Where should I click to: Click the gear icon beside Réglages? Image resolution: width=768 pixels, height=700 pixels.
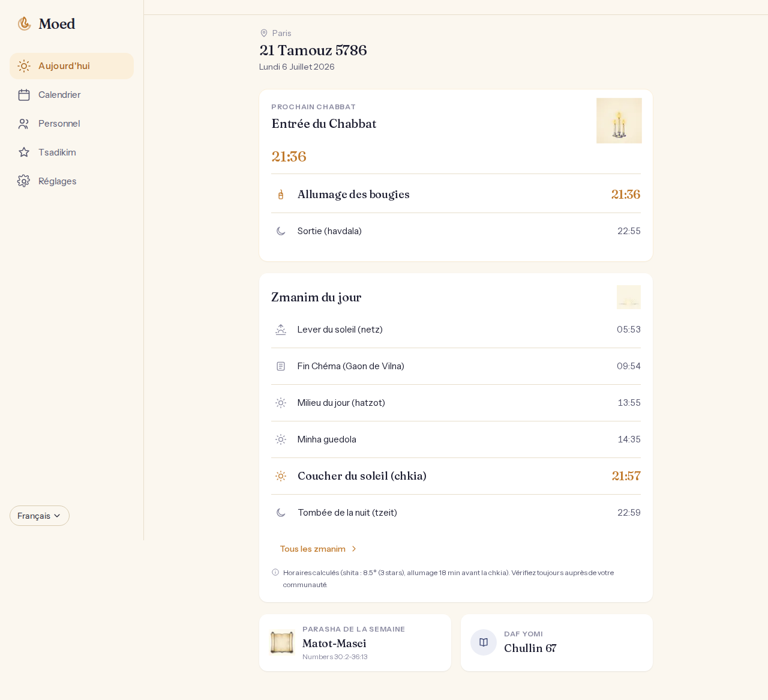24,181
